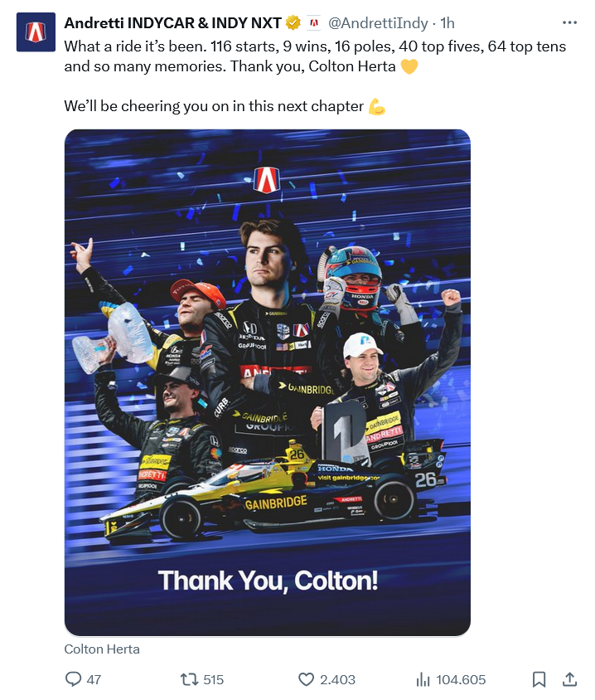This screenshot has height=700, width=595.
Task: Click the reply speech bubble icon
Action: click(x=73, y=679)
